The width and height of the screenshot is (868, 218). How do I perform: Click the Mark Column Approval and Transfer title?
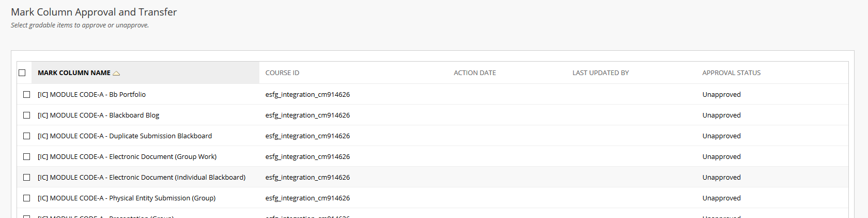pyautogui.click(x=94, y=12)
